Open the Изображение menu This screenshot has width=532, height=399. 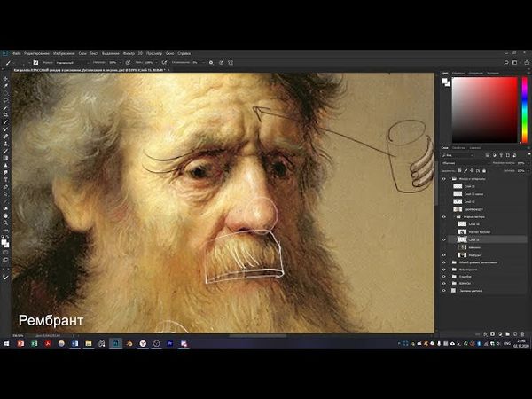(x=64, y=53)
